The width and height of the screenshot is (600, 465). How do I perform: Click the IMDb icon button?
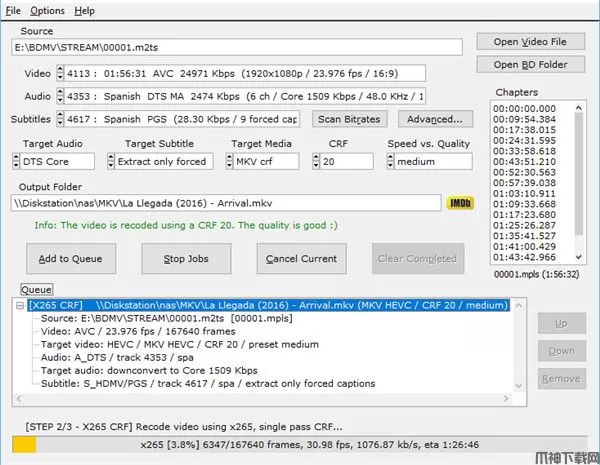(x=458, y=203)
